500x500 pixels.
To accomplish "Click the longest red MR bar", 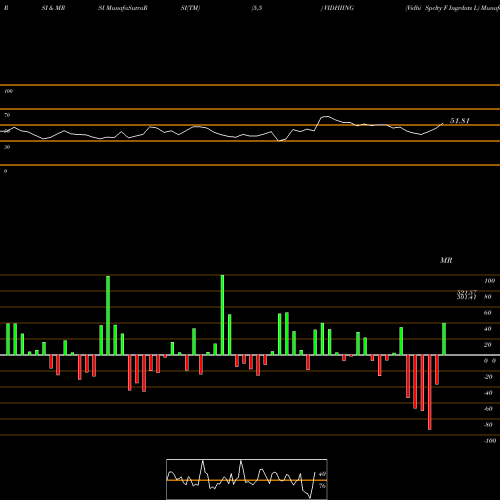I will 430,392.
